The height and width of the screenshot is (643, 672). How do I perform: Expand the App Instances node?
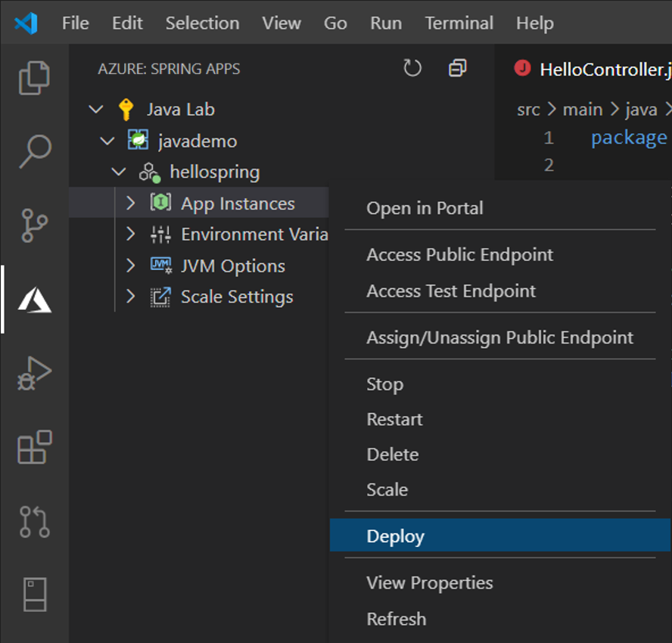[131, 203]
